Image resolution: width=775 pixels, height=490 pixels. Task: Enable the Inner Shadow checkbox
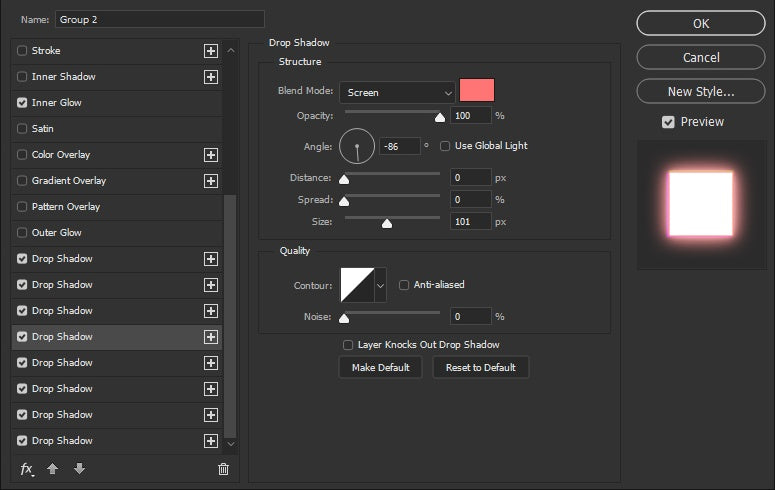[x=22, y=77]
